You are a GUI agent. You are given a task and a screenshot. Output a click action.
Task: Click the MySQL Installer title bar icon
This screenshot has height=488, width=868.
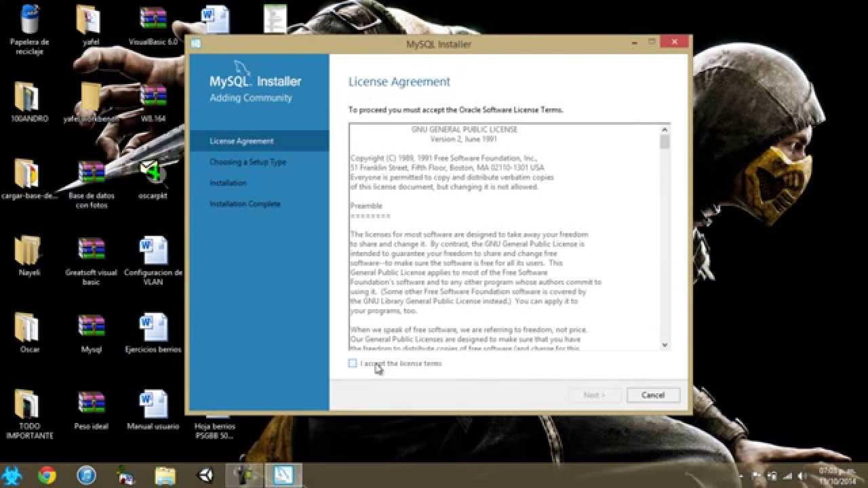coord(196,43)
